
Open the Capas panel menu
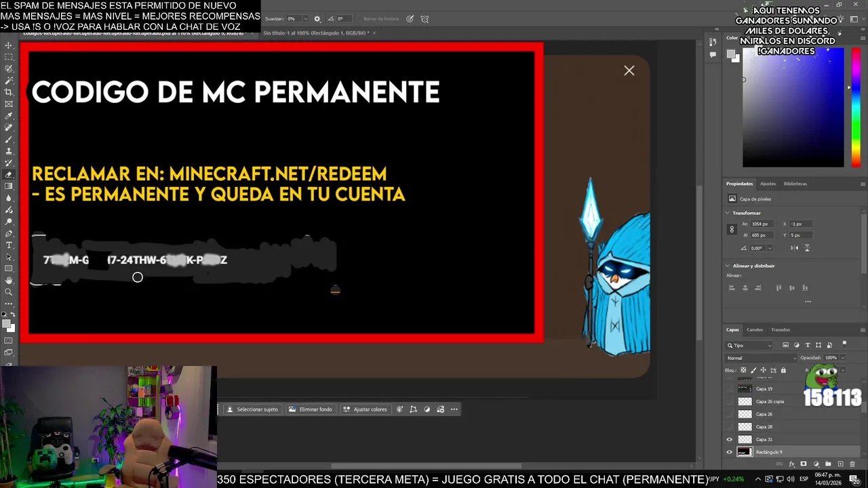point(863,329)
